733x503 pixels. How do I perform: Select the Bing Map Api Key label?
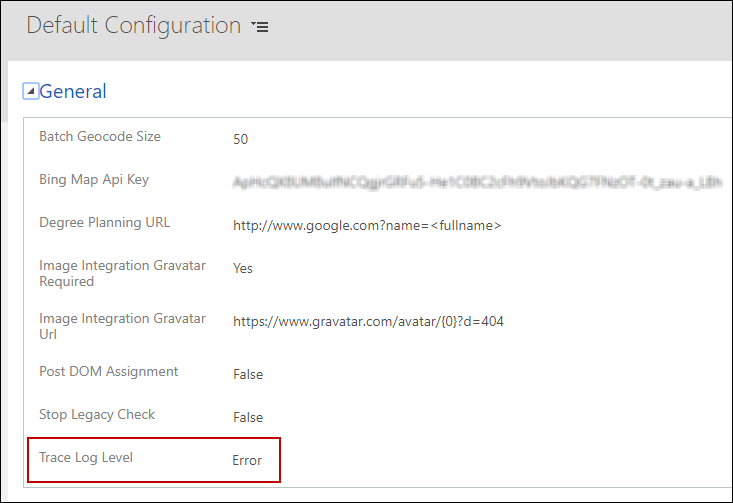(93, 179)
